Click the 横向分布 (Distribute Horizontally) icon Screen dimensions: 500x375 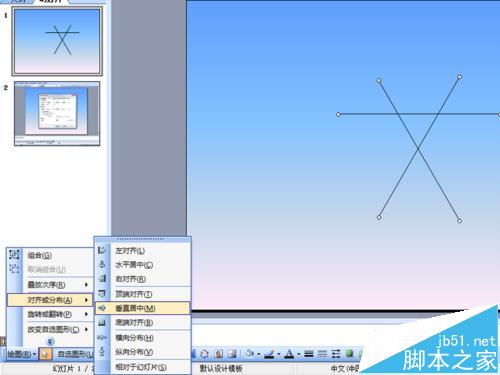tap(102, 338)
